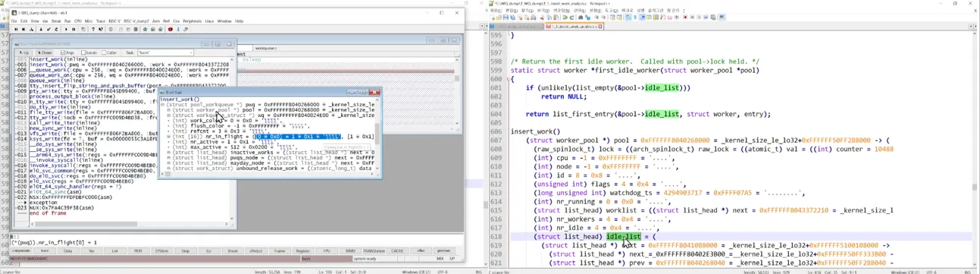Click the Undo icon in Notepad++ toolbar
Viewport: 980px width, 274px height.
(x=565, y=17)
